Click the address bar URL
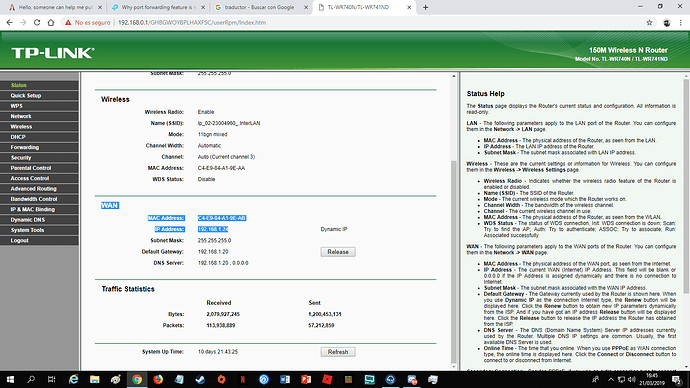690x388 pixels. coord(192,22)
